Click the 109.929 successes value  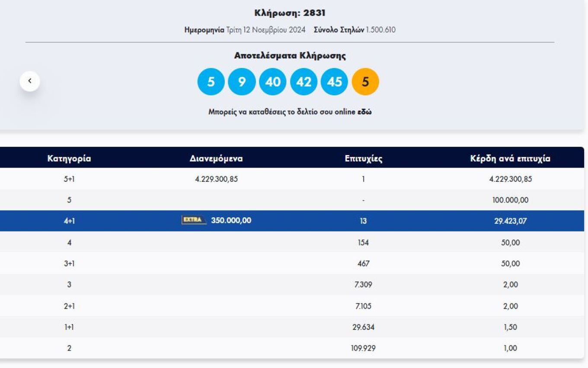(363, 348)
